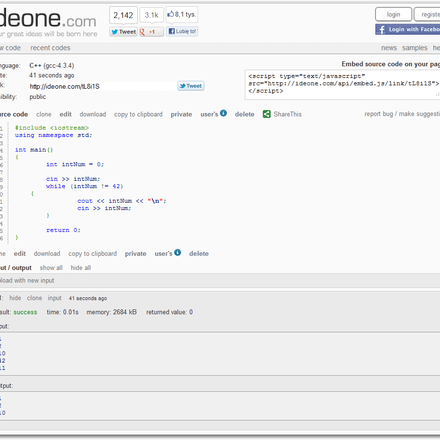This screenshot has width=440, height=440.
Task: Open the login button
Action: [x=393, y=14]
